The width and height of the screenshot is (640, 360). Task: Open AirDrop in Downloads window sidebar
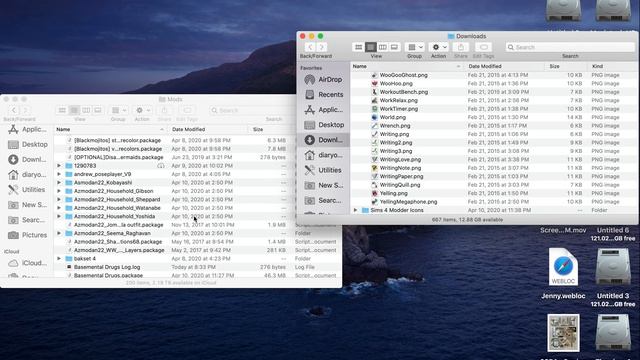tap(323, 80)
